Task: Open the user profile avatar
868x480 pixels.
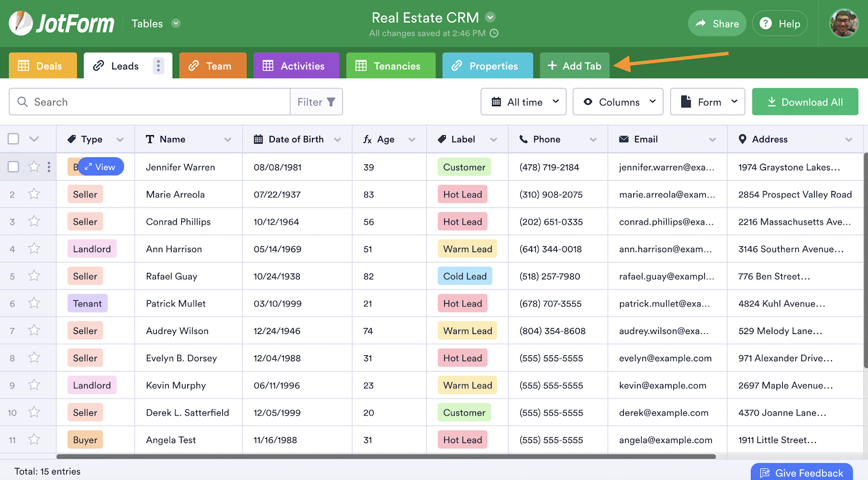Action: click(844, 23)
